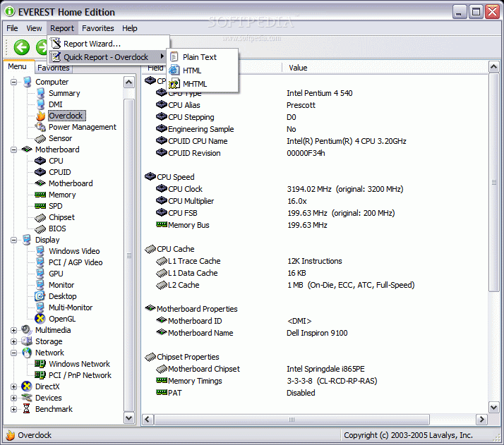
Task: Click the tree panel scroll down arrow
Action: coord(129,417)
